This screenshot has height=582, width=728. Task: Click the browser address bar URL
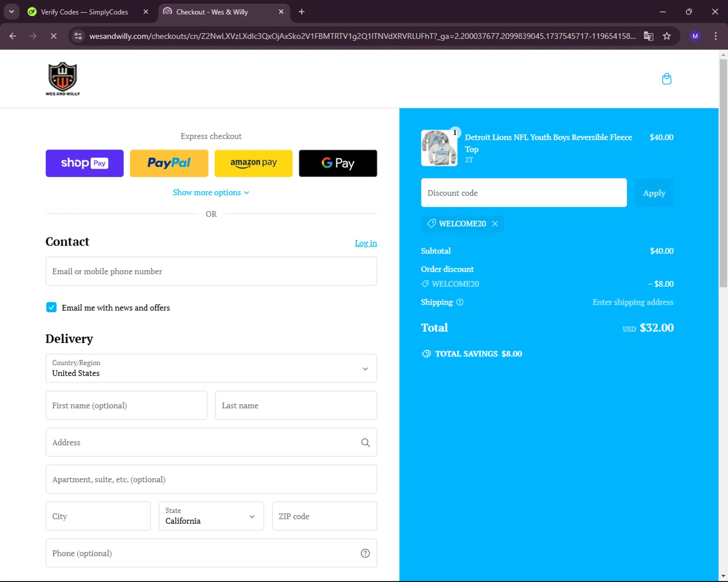(362, 36)
